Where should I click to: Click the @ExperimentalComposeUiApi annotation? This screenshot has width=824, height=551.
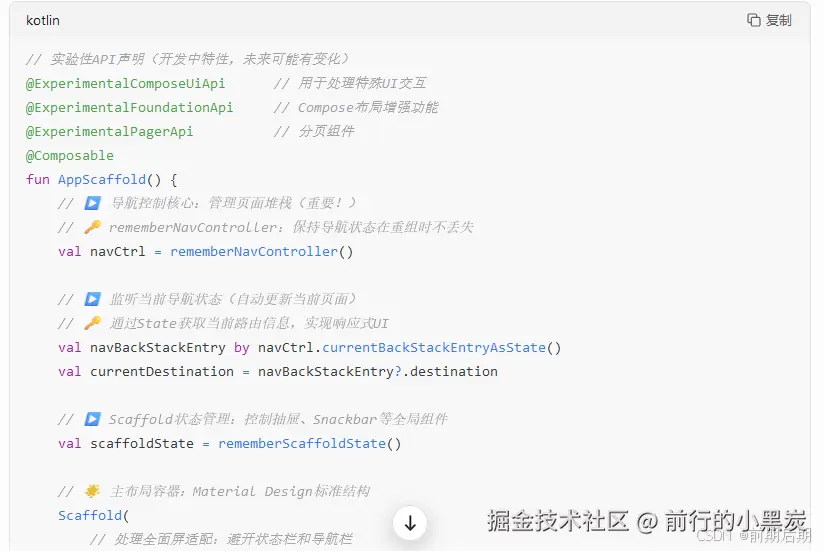point(126,84)
